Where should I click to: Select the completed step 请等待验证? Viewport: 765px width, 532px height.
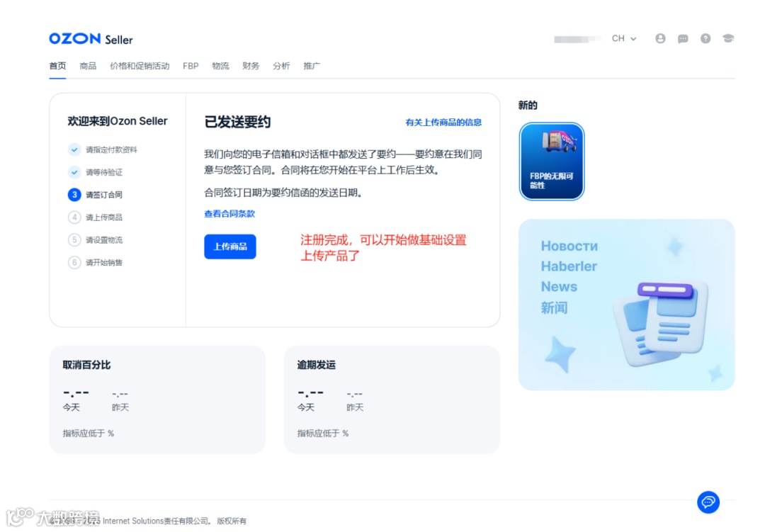coord(96,172)
